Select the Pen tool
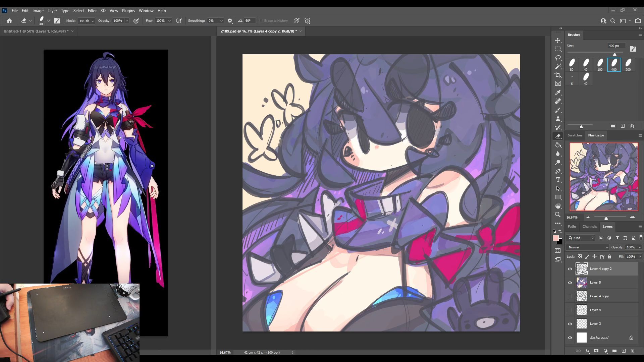The height and width of the screenshot is (362, 644). 558,171
